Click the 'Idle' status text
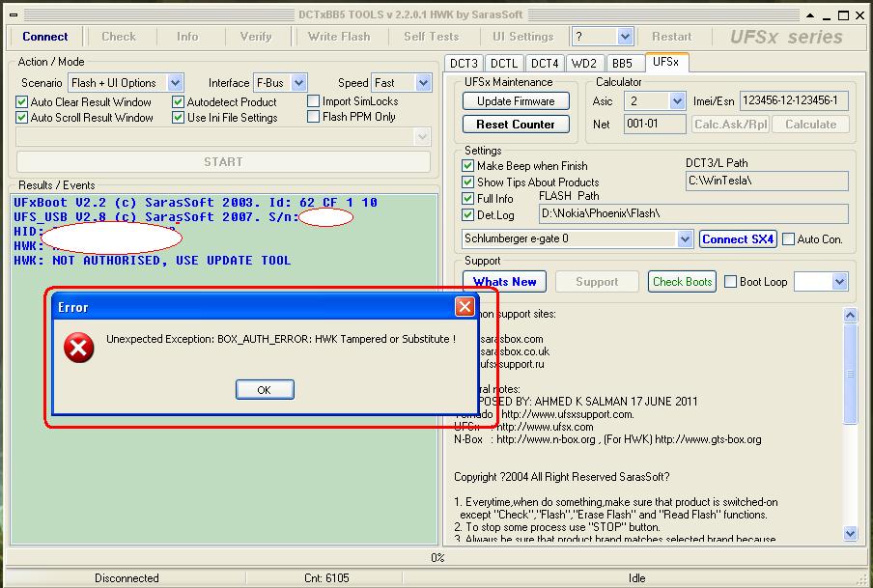 pyautogui.click(x=637, y=578)
